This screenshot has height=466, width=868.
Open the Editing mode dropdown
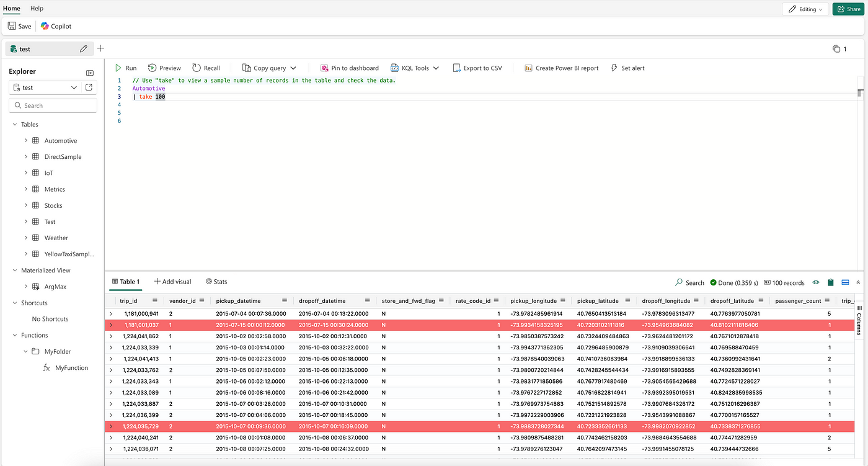pyautogui.click(x=805, y=9)
